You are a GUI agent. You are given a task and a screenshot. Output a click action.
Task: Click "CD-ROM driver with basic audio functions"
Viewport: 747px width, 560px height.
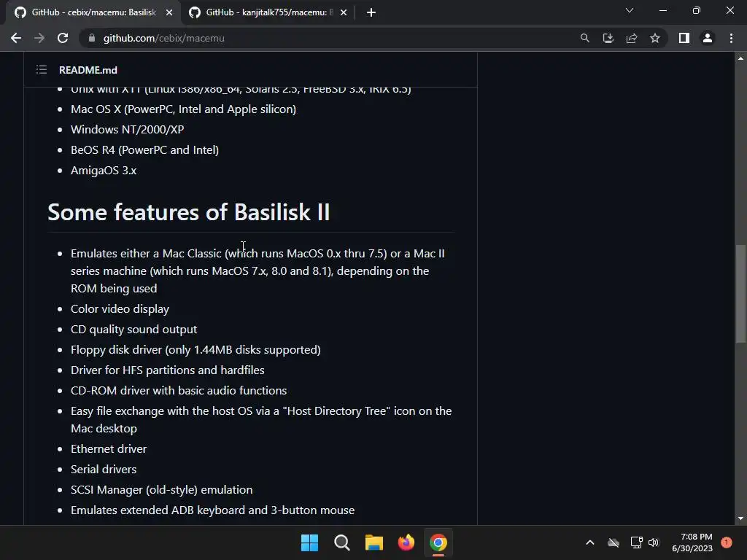pyautogui.click(x=179, y=391)
